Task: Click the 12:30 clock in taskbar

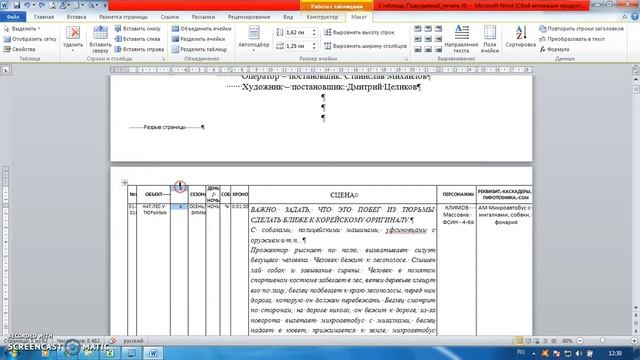Action: [x=615, y=353]
